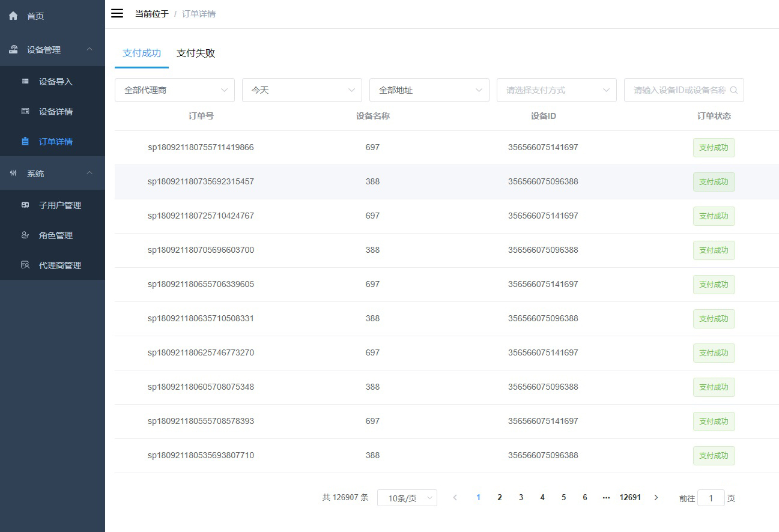Image resolution: width=779 pixels, height=532 pixels.
Task: Click the search magnifier icon
Action: tap(733, 90)
